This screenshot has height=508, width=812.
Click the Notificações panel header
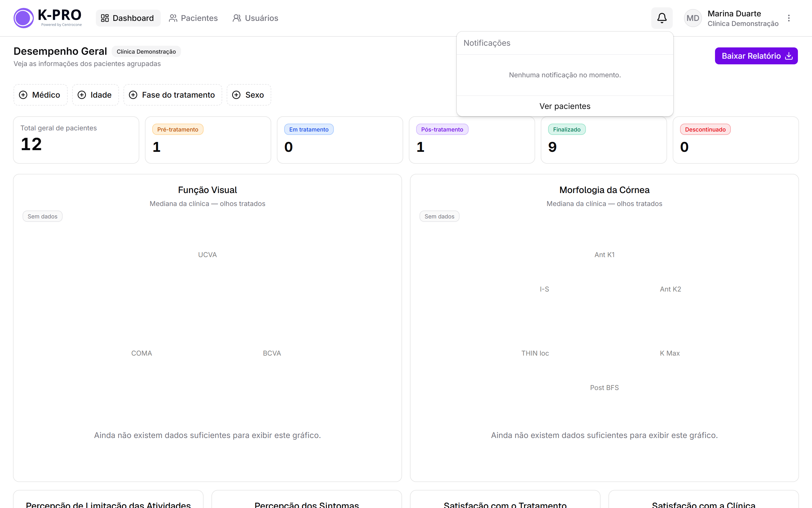pyautogui.click(x=487, y=43)
